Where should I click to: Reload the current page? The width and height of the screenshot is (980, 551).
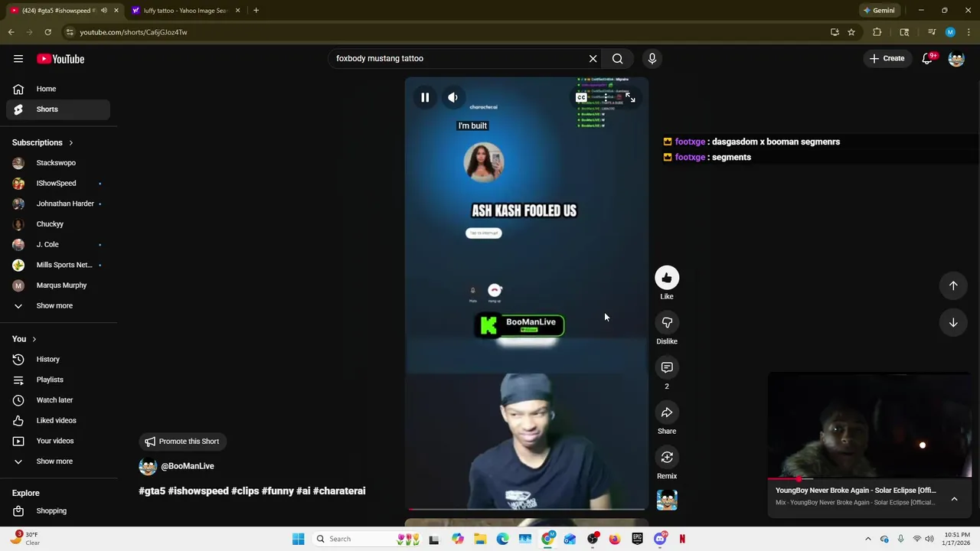(47, 32)
